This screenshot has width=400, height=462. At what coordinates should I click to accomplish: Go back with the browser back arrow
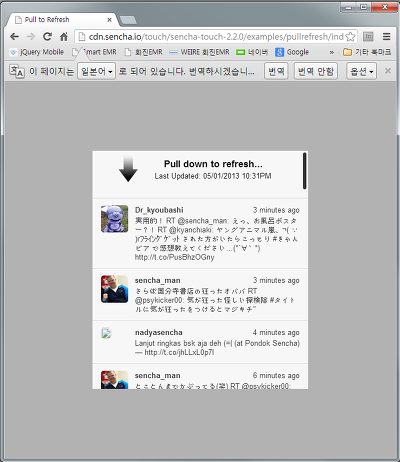coord(14,37)
